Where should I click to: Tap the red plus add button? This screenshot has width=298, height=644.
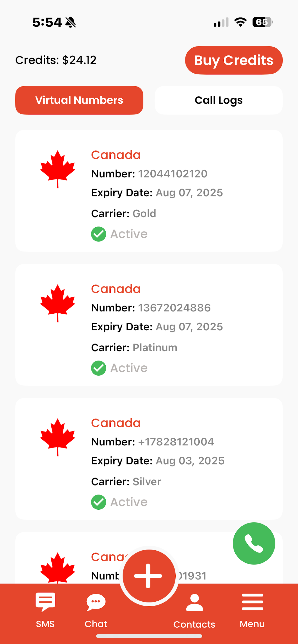click(149, 576)
